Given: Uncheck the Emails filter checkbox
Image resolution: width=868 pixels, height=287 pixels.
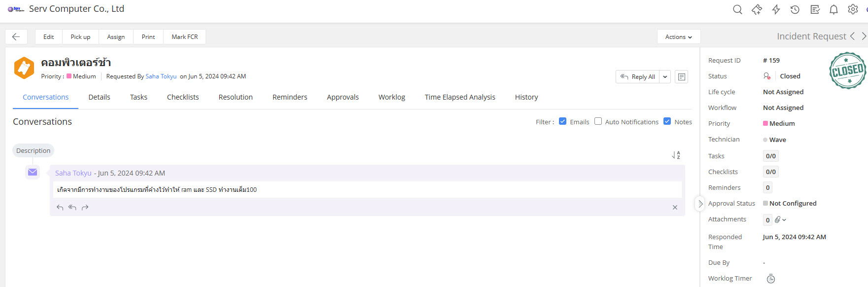Looking at the screenshot, I should 562,121.
